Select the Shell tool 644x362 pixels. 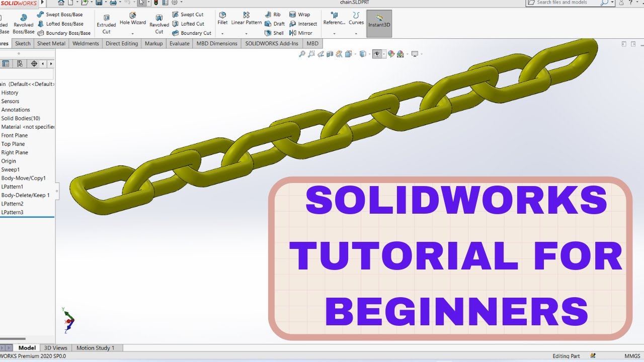(274, 33)
